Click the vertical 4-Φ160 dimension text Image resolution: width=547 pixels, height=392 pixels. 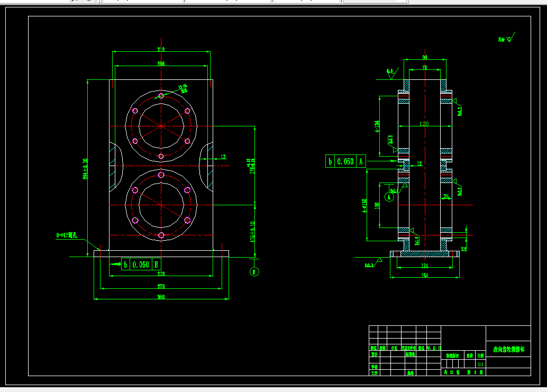364,206
